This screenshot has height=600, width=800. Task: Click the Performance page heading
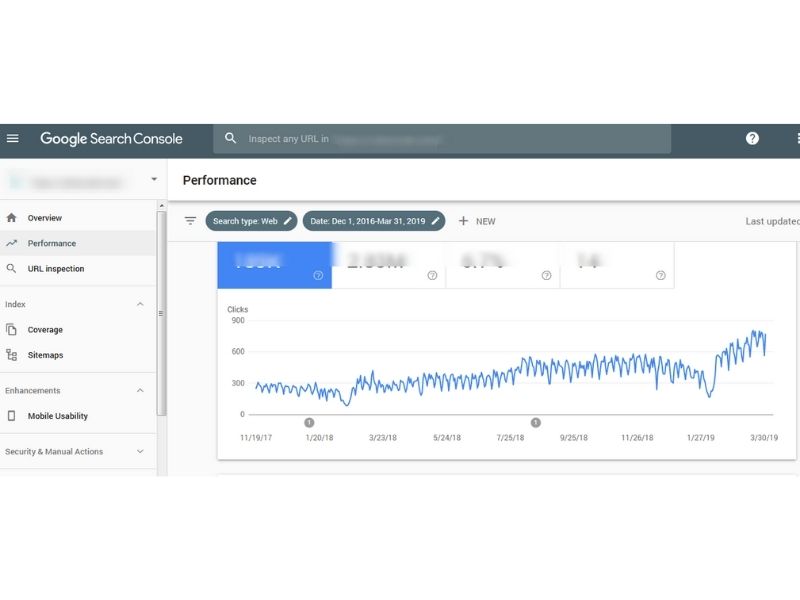[x=219, y=180]
